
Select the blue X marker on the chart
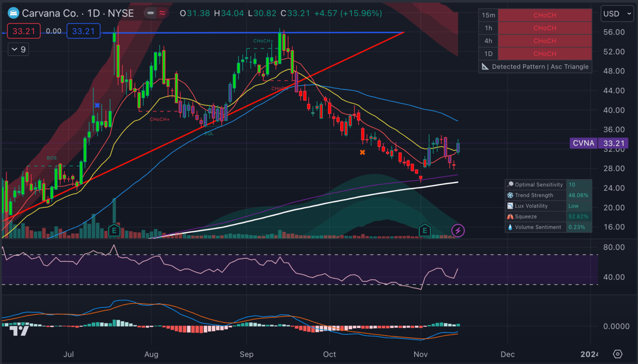pyautogui.click(x=97, y=105)
